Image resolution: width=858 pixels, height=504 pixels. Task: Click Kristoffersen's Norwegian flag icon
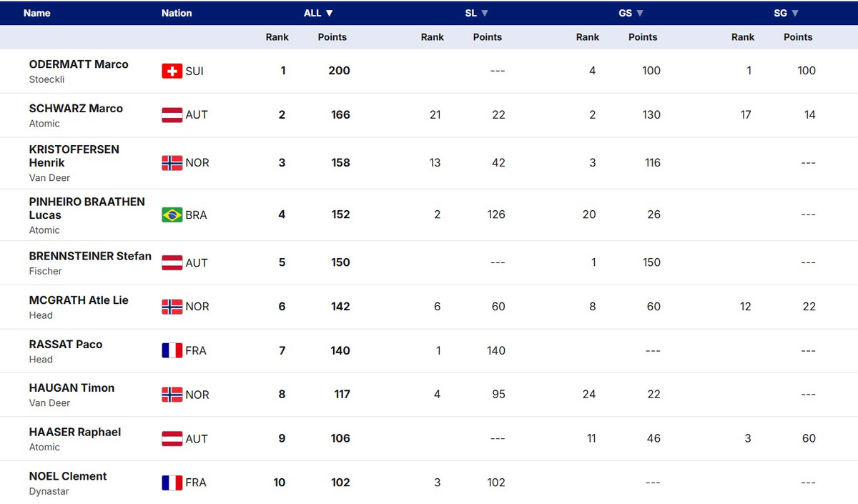pos(172,163)
